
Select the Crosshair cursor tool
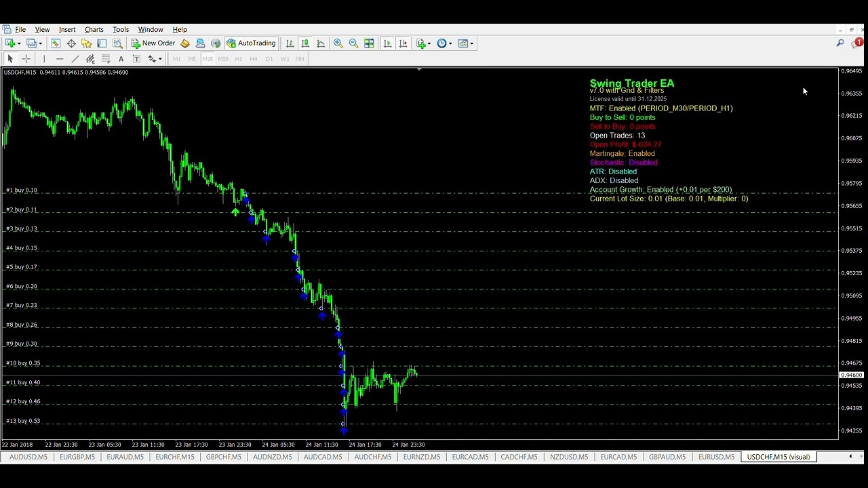click(26, 59)
